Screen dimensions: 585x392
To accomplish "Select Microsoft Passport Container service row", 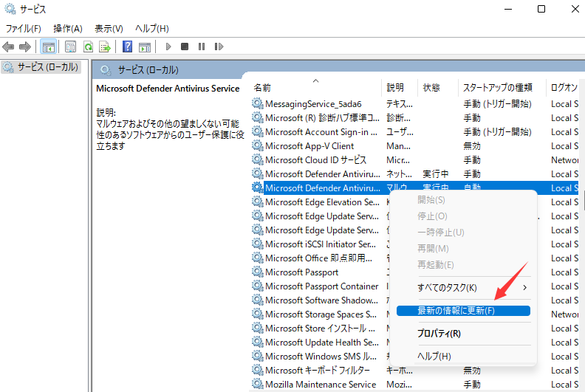I will [x=320, y=286].
